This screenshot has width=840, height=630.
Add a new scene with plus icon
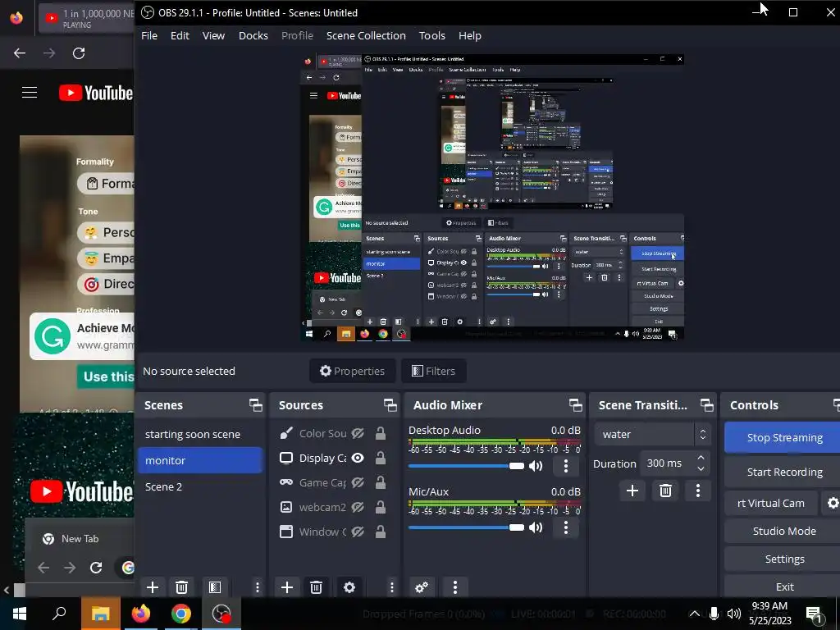[x=153, y=587]
